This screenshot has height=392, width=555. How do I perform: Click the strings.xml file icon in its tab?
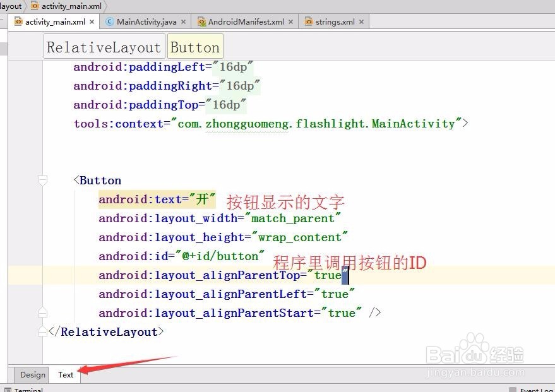click(310, 21)
